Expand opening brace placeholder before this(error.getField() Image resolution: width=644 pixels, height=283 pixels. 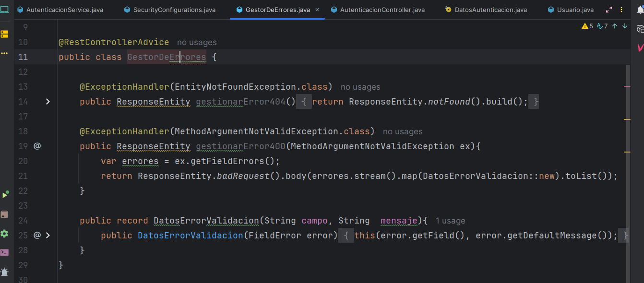(346, 236)
